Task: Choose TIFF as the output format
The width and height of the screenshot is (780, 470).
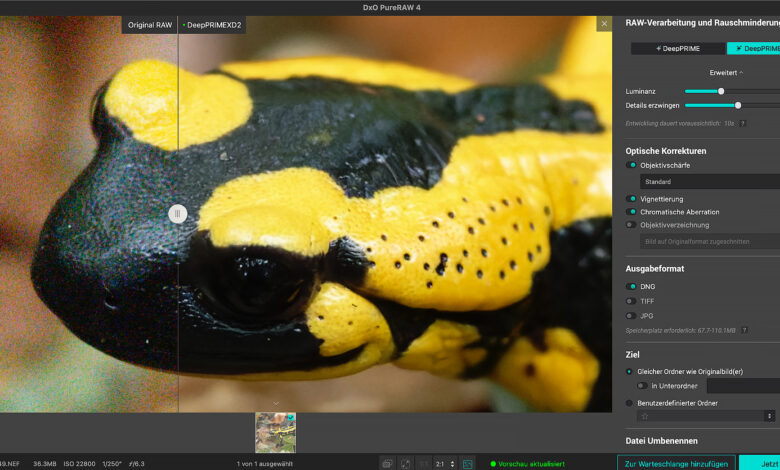Action: 631,300
